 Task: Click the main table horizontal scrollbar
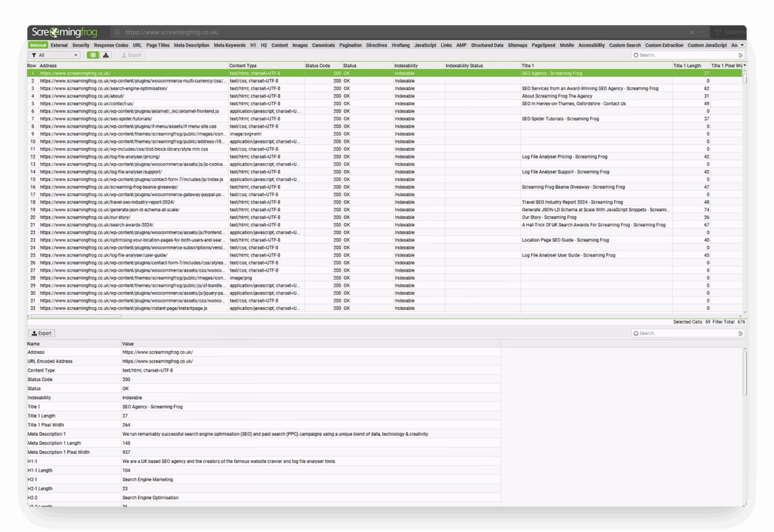(x=76, y=316)
